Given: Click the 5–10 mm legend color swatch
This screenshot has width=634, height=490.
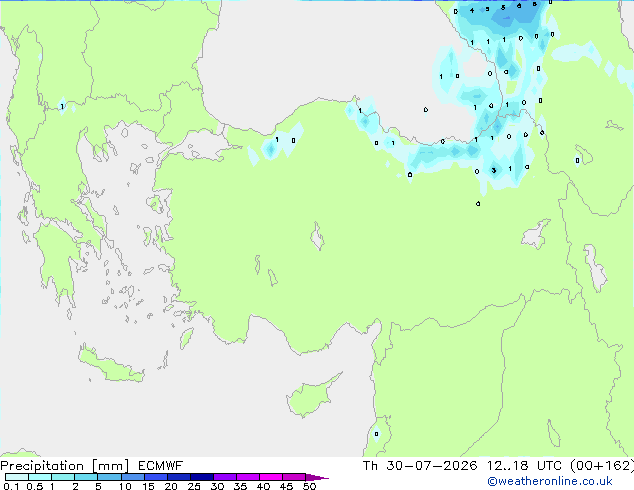Looking at the screenshot, I should coord(109,477).
